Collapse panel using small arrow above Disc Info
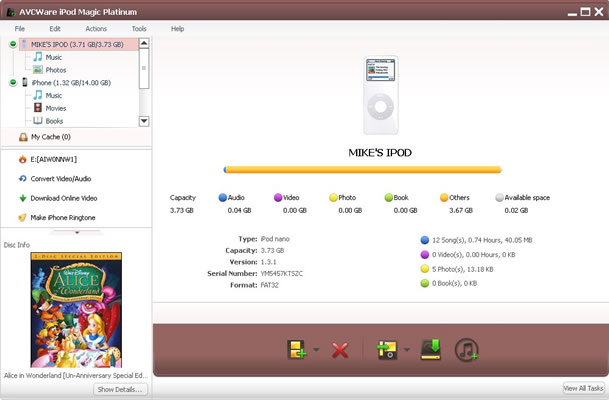Screen dimensions: 609x400 tap(77, 232)
